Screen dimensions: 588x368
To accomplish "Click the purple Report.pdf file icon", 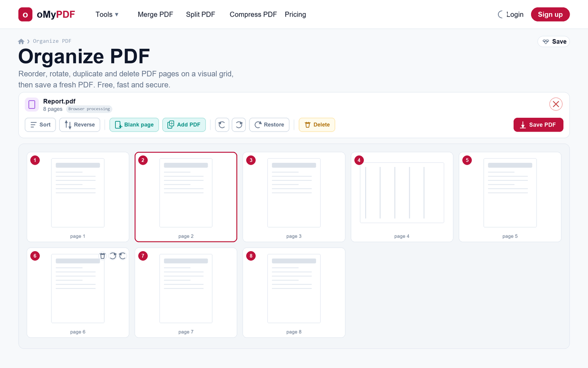I will pyautogui.click(x=32, y=104).
